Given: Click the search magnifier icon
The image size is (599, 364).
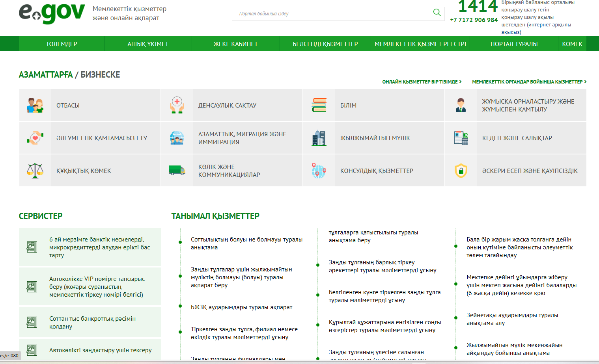Looking at the screenshot, I should (437, 13).
